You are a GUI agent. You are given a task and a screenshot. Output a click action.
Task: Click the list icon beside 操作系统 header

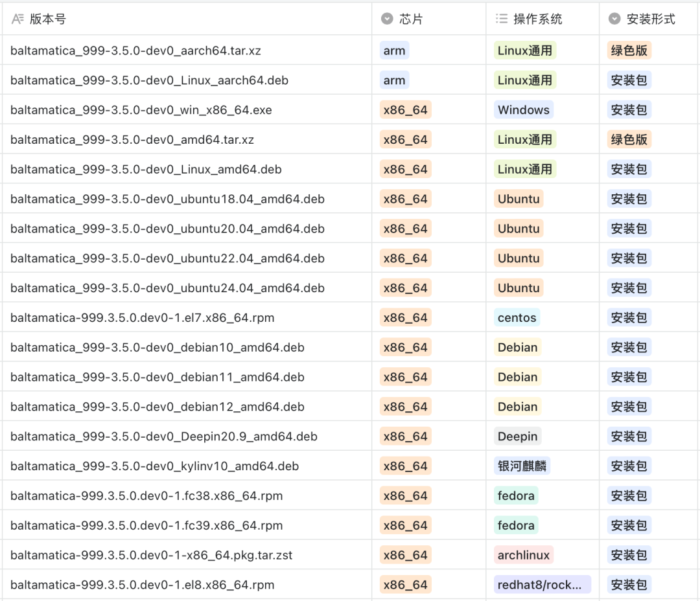(x=501, y=19)
